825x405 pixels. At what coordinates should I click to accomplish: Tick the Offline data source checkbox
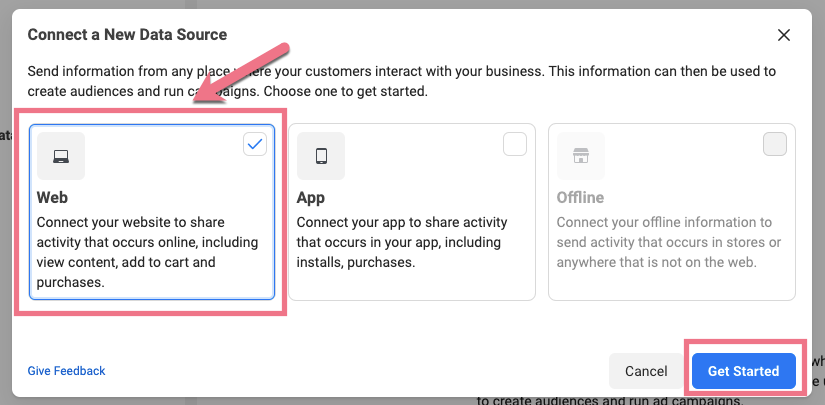click(x=774, y=144)
